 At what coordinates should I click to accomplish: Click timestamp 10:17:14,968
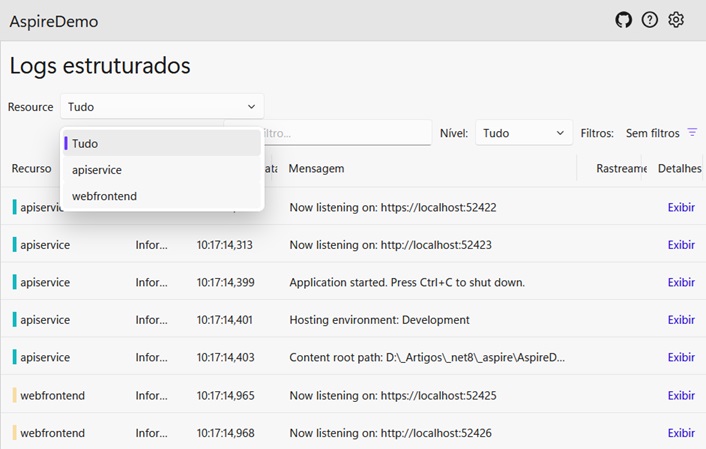point(225,432)
